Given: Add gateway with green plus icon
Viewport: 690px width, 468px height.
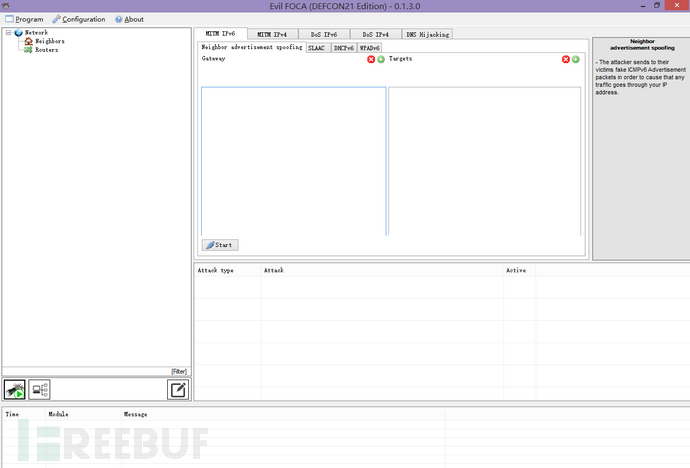Looking at the screenshot, I should point(381,59).
